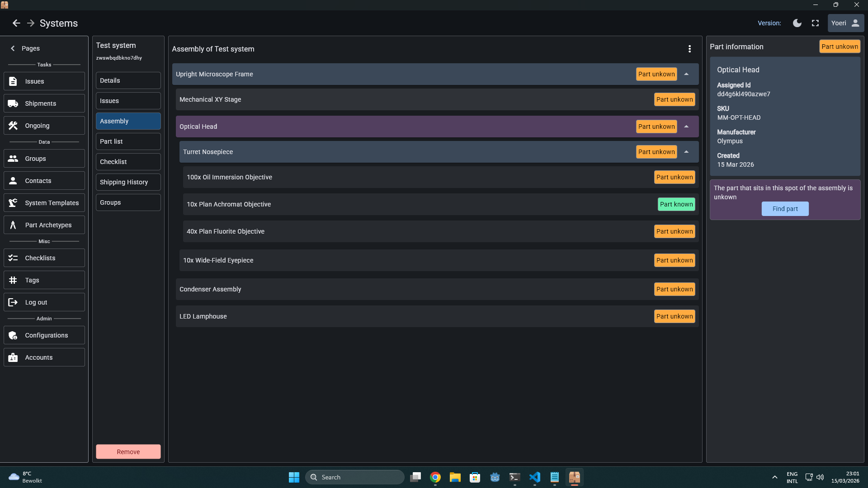868x488 pixels.
Task: Launch Visual Studio Code from the taskbar
Action: (x=535, y=477)
